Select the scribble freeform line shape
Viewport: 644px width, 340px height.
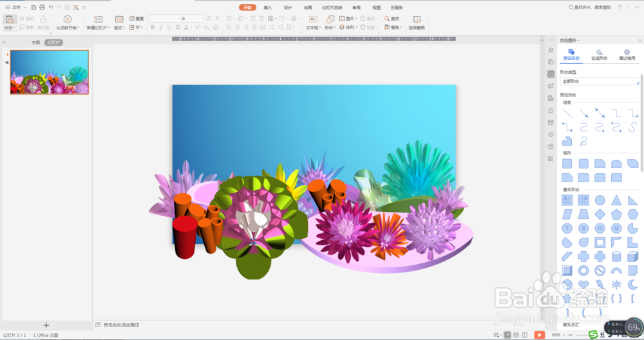pyautogui.click(x=583, y=142)
